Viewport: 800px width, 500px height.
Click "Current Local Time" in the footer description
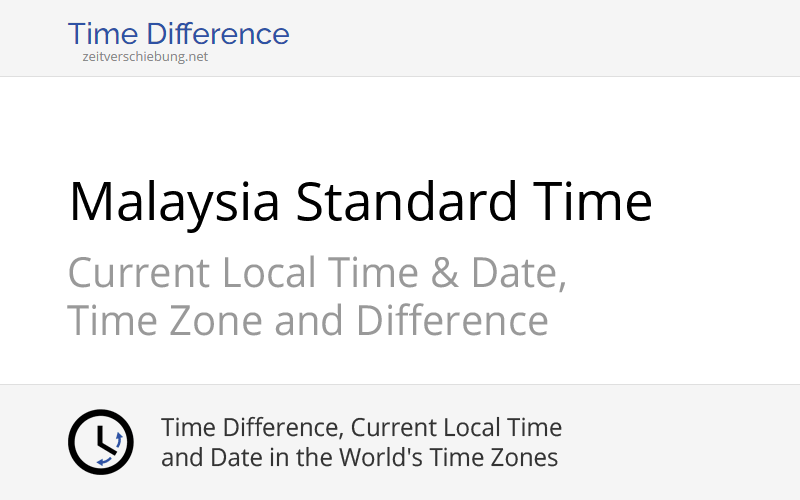[456, 428]
